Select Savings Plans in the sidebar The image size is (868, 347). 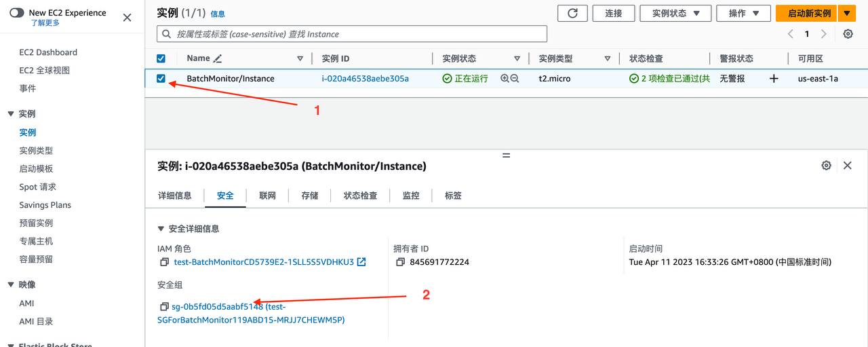[x=45, y=205]
